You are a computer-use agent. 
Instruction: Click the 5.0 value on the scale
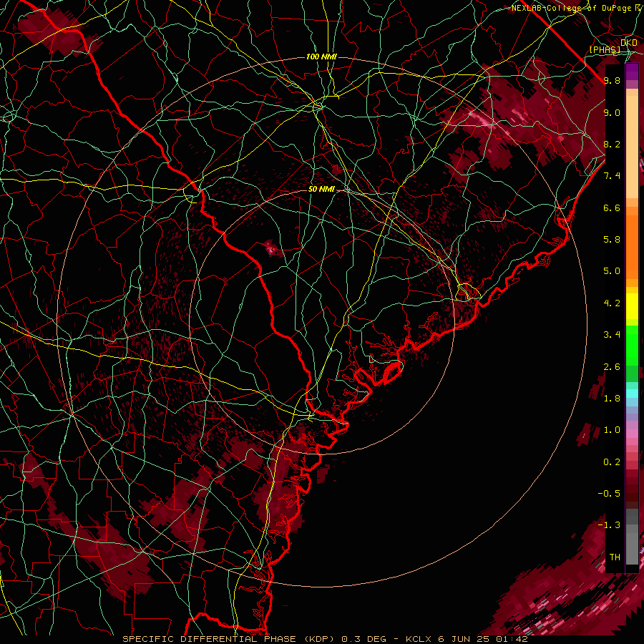(612, 271)
